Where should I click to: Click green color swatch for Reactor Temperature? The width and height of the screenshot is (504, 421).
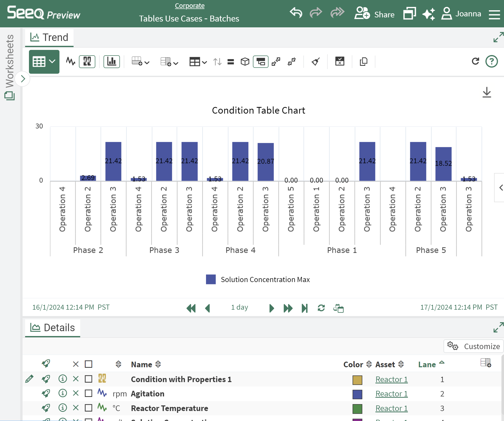(357, 409)
